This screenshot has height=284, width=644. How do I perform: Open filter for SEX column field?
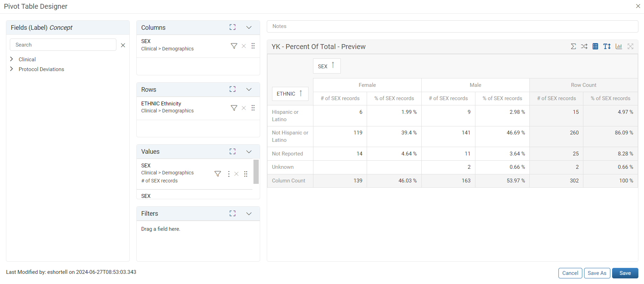click(234, 46)
